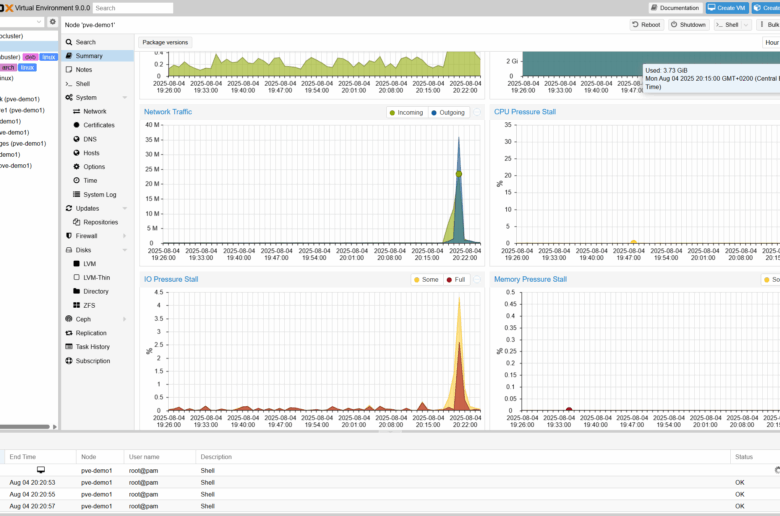780x516 pixels.
Task: Expand the Ceph submenu arrow
Action: 125,319
